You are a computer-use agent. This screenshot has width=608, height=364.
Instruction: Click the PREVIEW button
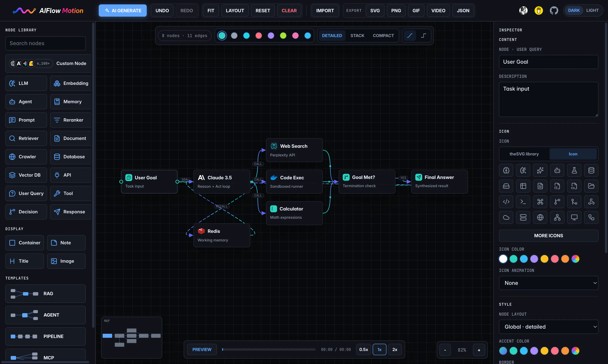tap(202, 349)
